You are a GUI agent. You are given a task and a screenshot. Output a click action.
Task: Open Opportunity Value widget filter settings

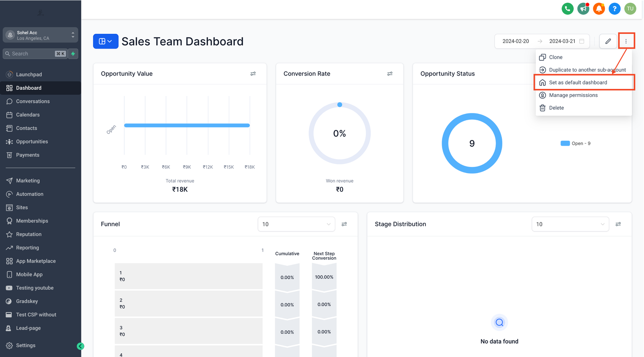pos(253,74)
